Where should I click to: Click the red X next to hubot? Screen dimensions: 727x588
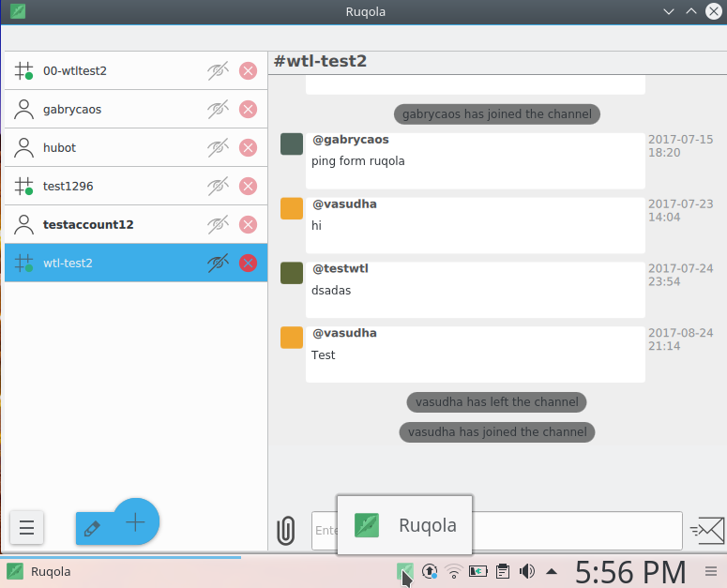point(248,147)
